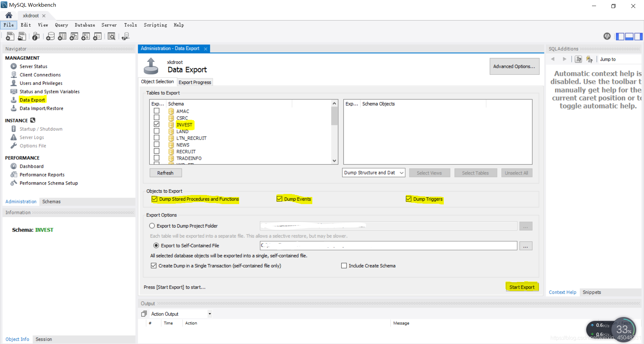This screenshot has height=344, width=644.
Task: Open the Scripting menu
Action: tap(155, 25)
